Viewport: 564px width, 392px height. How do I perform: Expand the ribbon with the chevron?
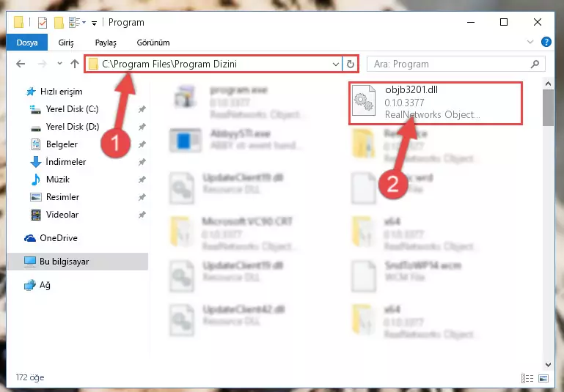click(x=530, y=42)
